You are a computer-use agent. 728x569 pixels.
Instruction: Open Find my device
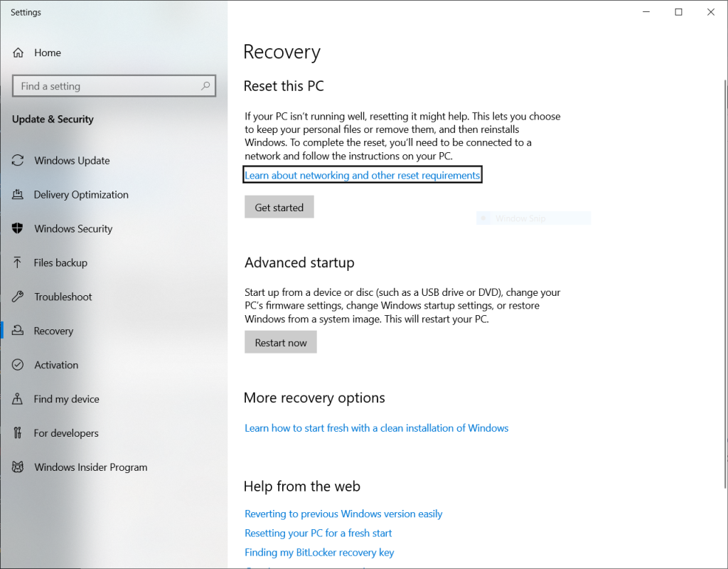pyautogui.click(x=68, y=399)
